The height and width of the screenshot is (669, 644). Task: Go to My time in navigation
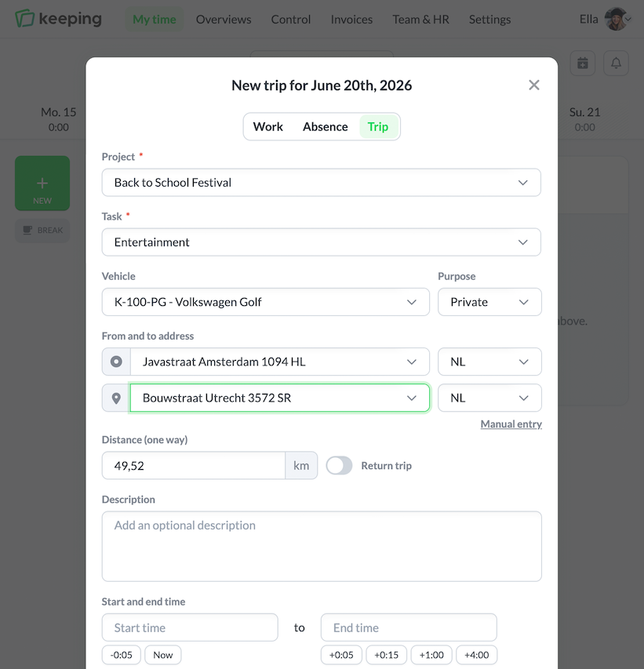click(x=154, y=19)
